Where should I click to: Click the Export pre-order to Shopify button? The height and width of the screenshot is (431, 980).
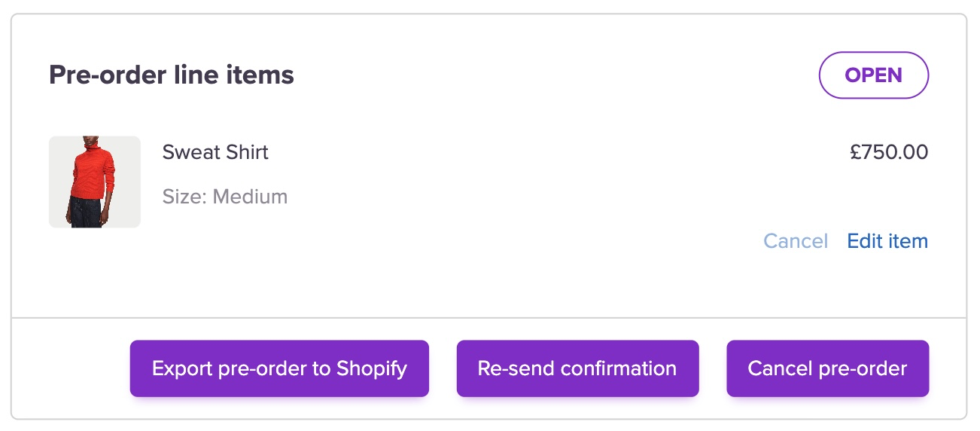coord(279,368)
